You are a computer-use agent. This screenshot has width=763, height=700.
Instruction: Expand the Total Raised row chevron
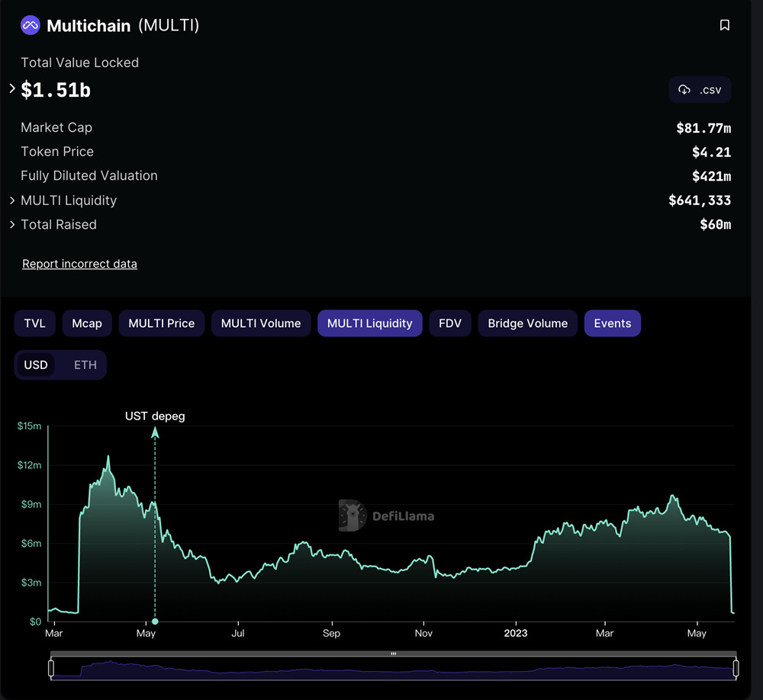click(11, 225)
